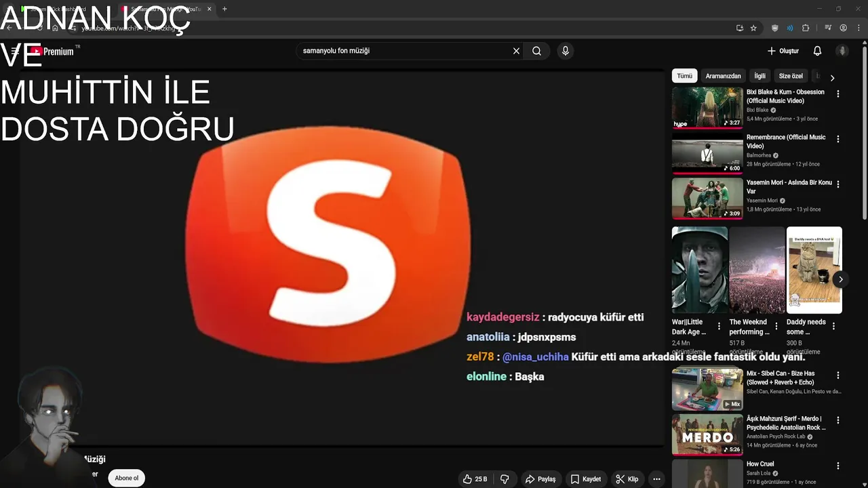Click the install app icon in address bar
The height and width of the screenshot is (488, 868).
tap(740, 28)
